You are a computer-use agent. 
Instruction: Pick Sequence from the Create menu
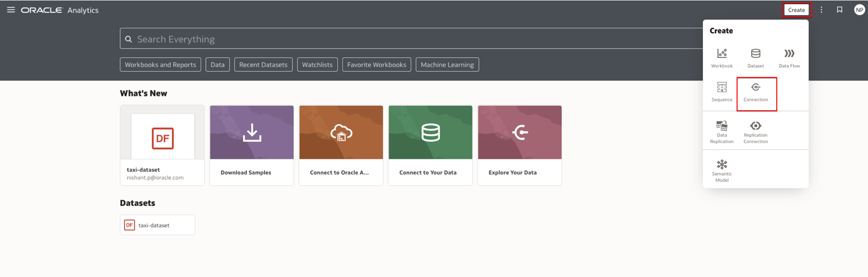tap(722, 91)
